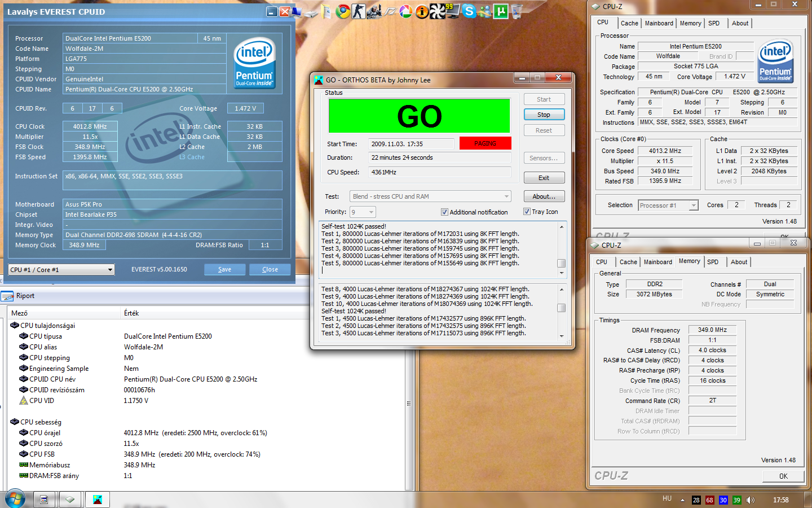Click OK in lower CPU-Z window
The width and height of the screenshot is (812, 508).
[x=783, y=476]
